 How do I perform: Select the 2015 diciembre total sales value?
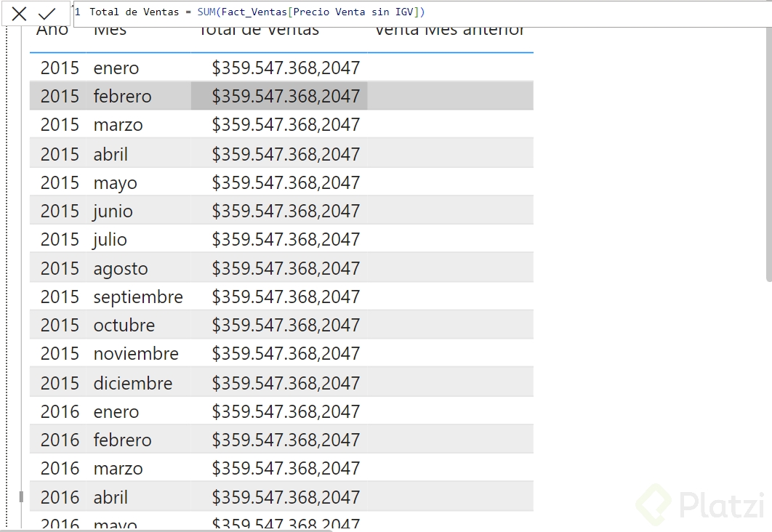tap(285, 383)
